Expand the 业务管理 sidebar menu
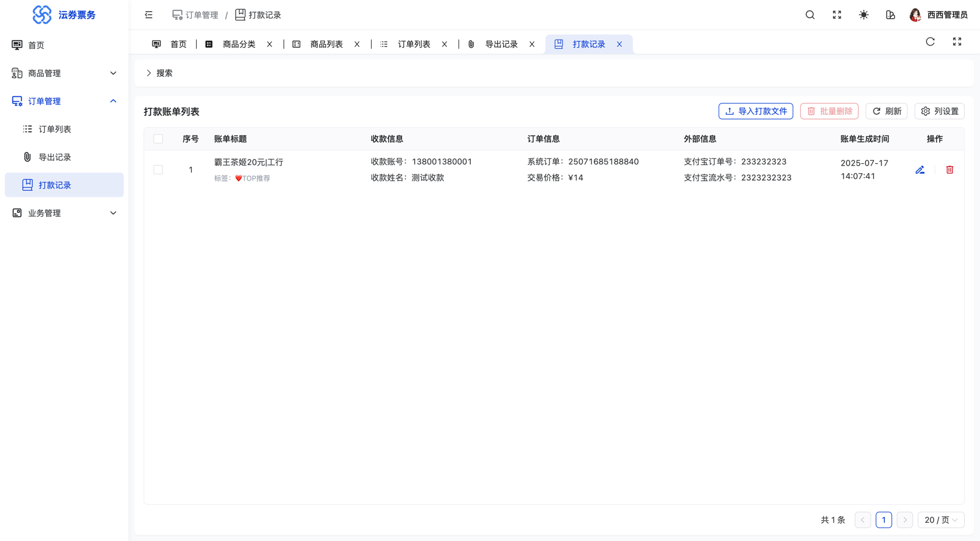The image size is (980, 541). 64,213
